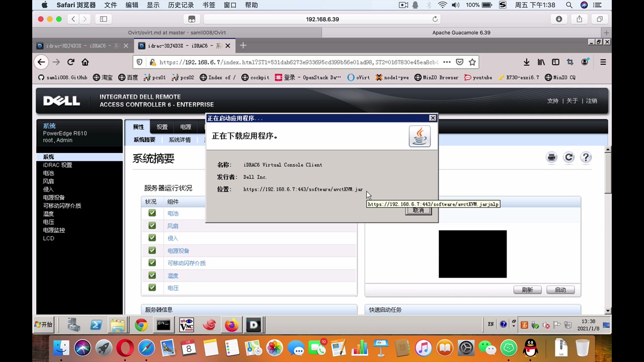Select 电源设备 in sidebar tree
Screen dimensions: 644x362
point(54,198)
